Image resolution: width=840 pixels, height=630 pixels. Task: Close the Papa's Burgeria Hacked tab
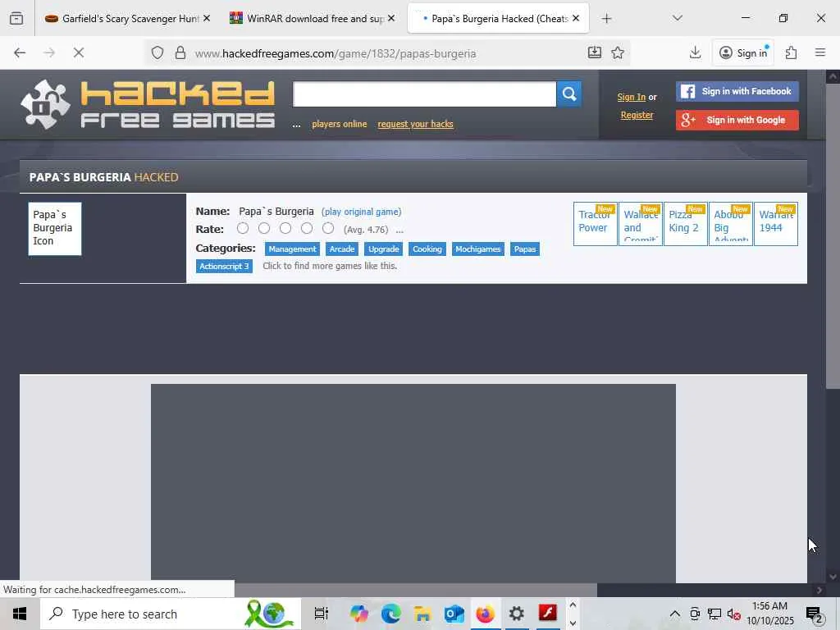click(x=576, y=18)
